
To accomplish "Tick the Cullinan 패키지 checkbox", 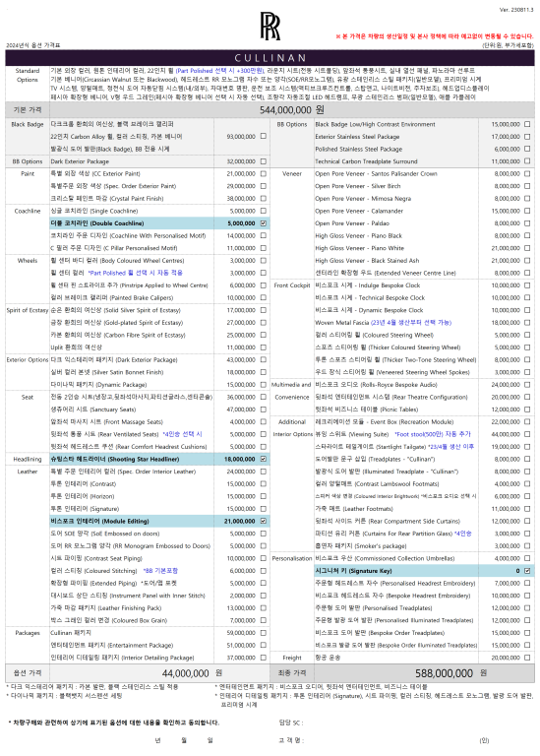I will (263, 633).
